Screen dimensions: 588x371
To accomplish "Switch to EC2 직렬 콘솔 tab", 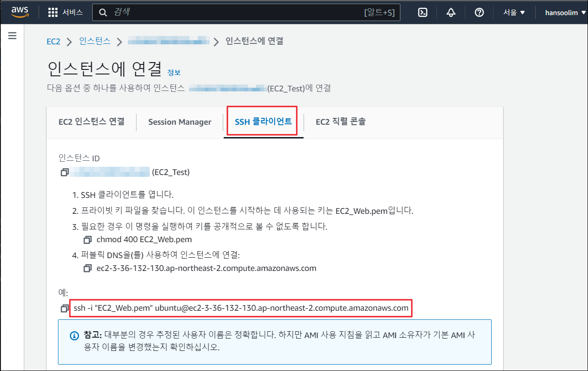I will click(341, 122).
